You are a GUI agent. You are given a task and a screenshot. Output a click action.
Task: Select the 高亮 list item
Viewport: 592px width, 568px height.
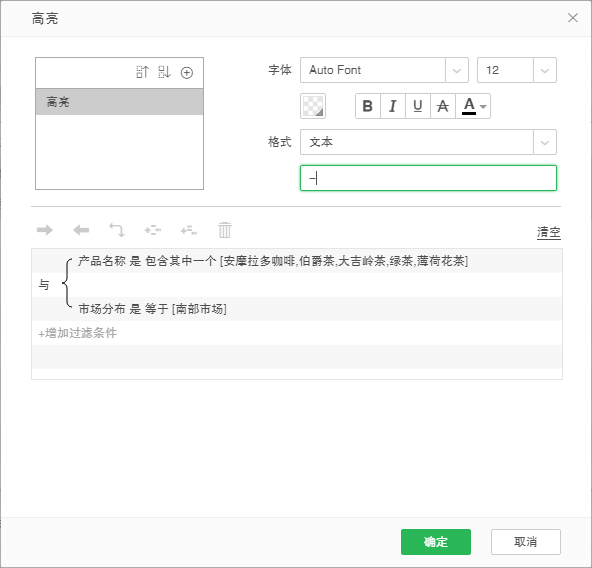click(x=119, y=102)
